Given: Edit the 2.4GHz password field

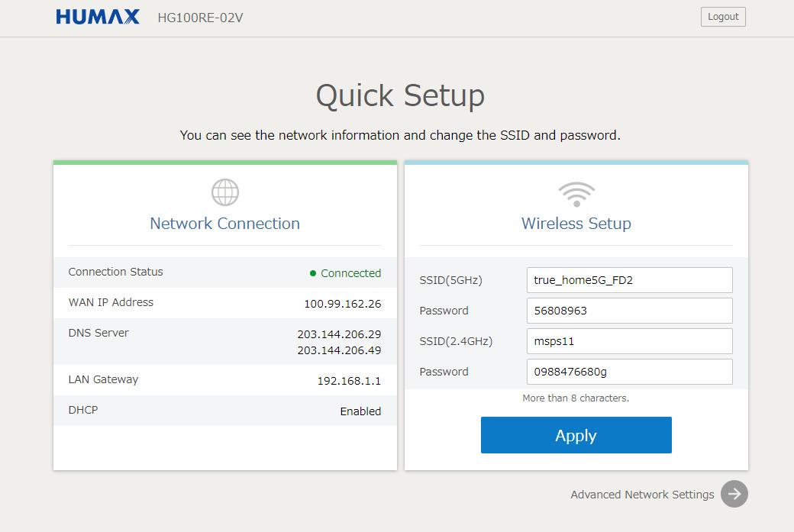Looking at the screenshot, I should (x=629, y=372).
